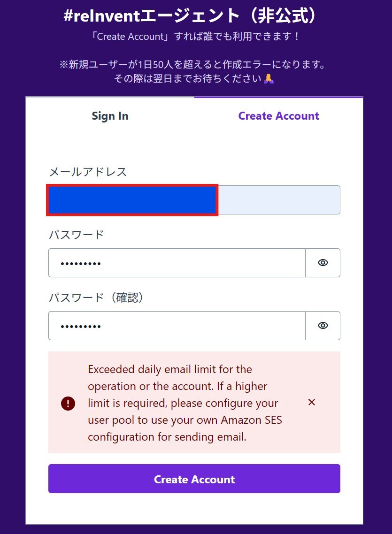Click the blue redacted area of email field
392x534 pixels.
[132, 200]
